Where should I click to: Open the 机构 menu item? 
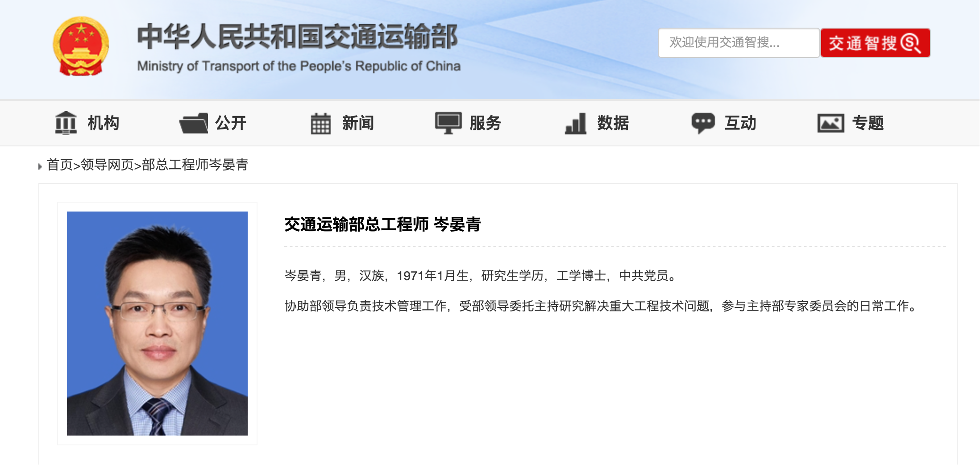[103, 123]
